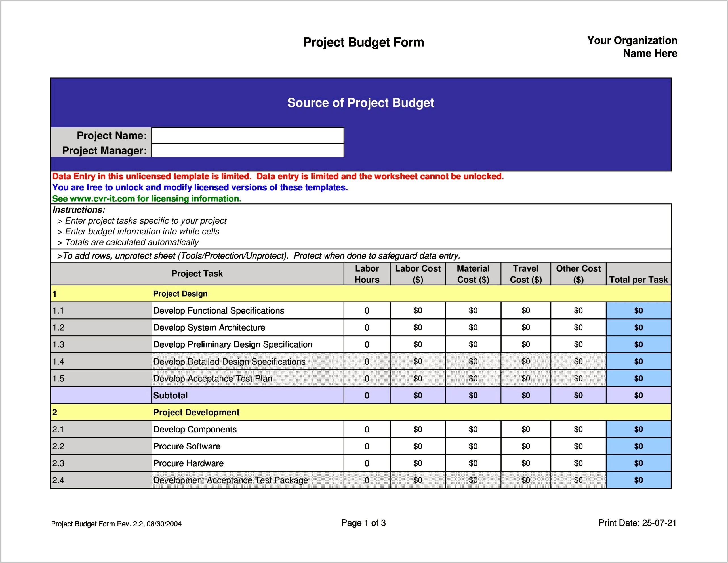Click Develop Detailed Design Specifications cell
Screen dimensions: 728x563
(x=248, y=361)
